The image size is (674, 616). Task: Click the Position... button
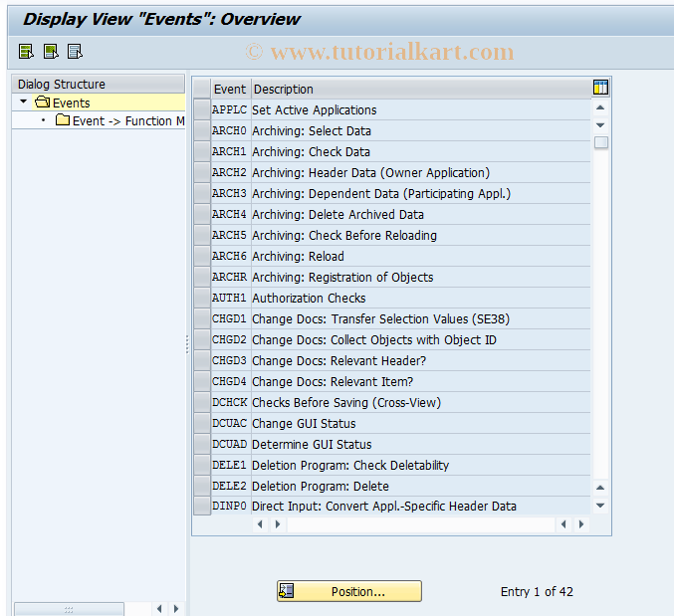[x=349, y=591]
